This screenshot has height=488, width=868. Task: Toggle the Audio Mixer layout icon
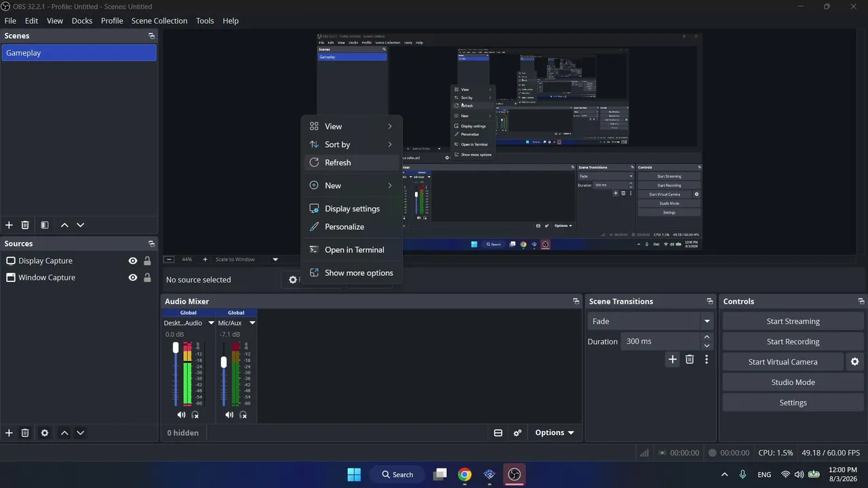[498, 433]
